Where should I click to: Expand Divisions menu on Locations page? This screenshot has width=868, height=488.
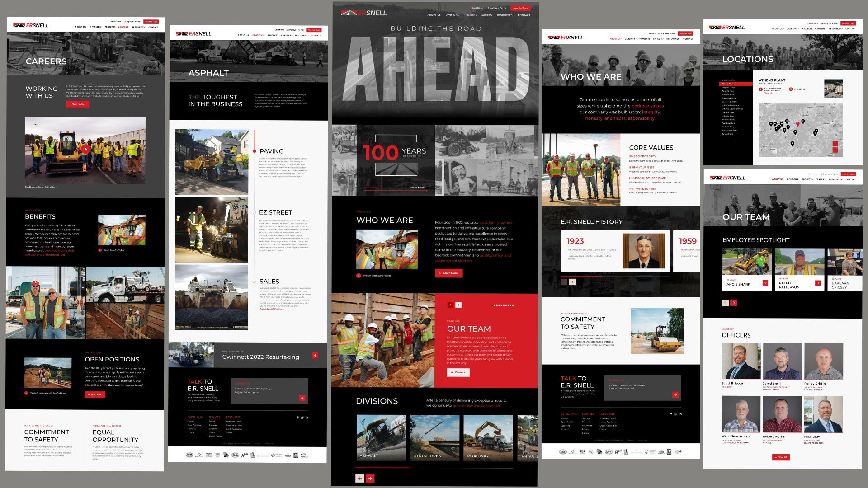(x=793, y=29)
